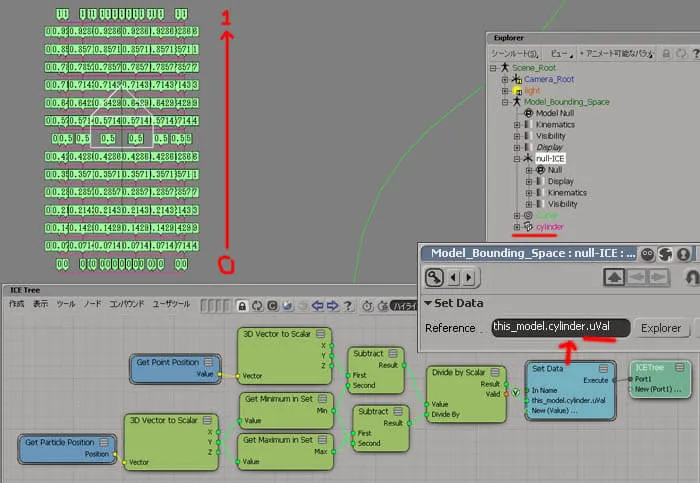Click the menu icon on the Set Data node

point(603,369)
